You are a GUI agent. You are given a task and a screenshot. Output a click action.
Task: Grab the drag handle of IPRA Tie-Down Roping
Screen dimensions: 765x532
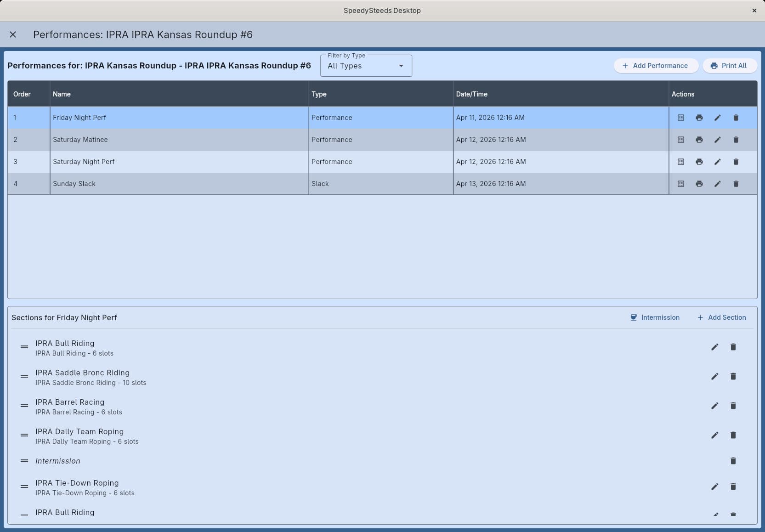(x=24, y=487)
